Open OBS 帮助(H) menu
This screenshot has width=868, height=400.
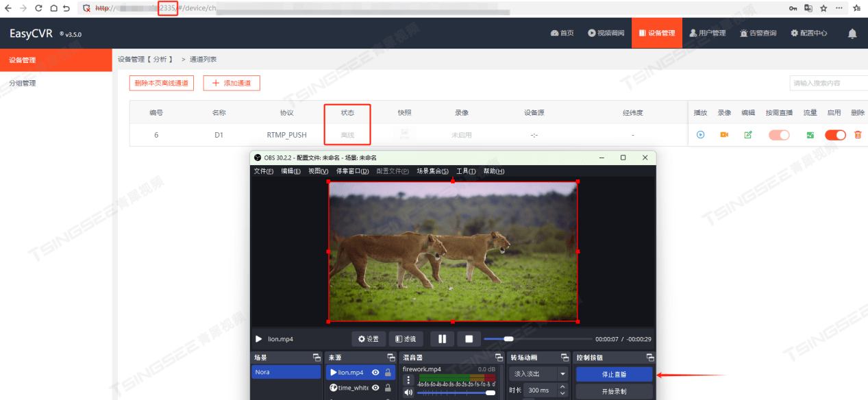pos(494,171)
